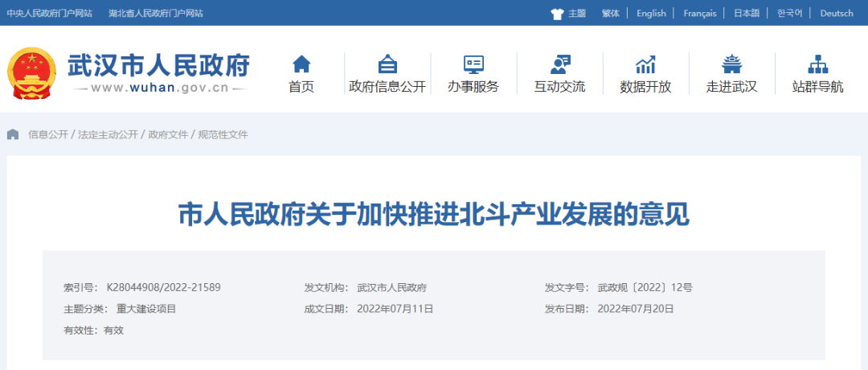Go to 法定主动公开 in breadcrumb
This screenshot has height=370, width=868.
[108, 134]
